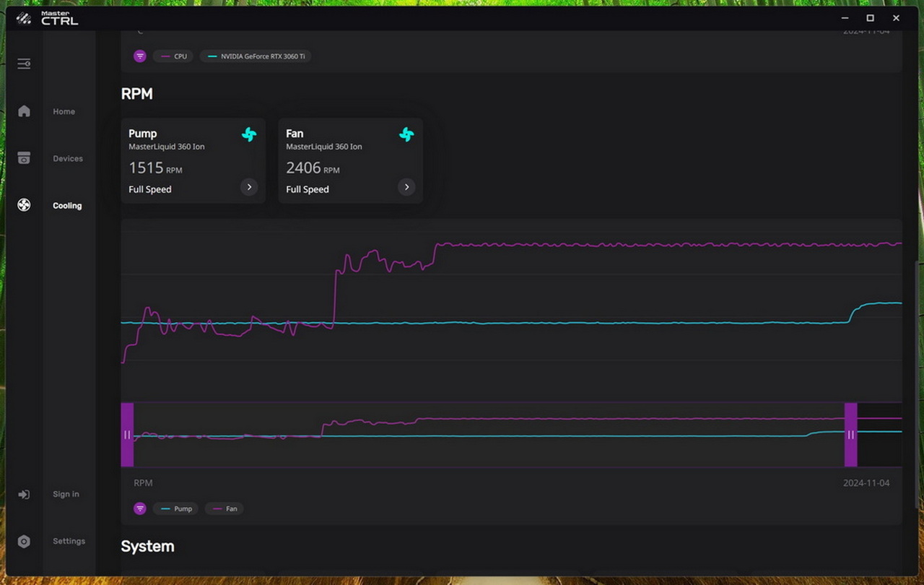This screenshot has height=585, width=924.
Task: Toggle Pump series in RPM legend
Action: click(176, 508)
